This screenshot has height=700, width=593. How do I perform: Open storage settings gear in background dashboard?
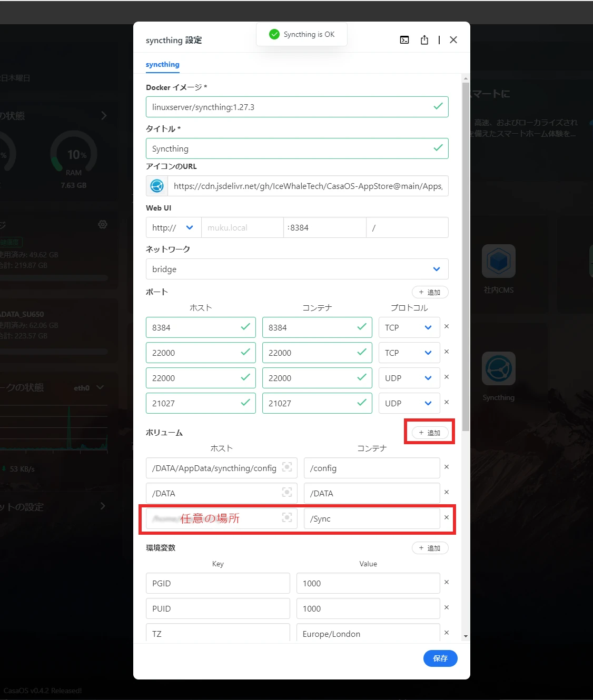point(103,224)
